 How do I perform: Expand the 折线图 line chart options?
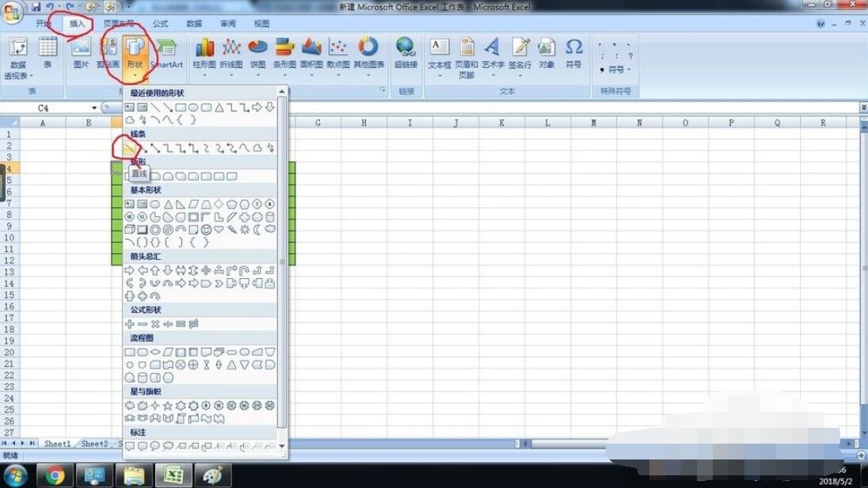[x=231, y=57]
